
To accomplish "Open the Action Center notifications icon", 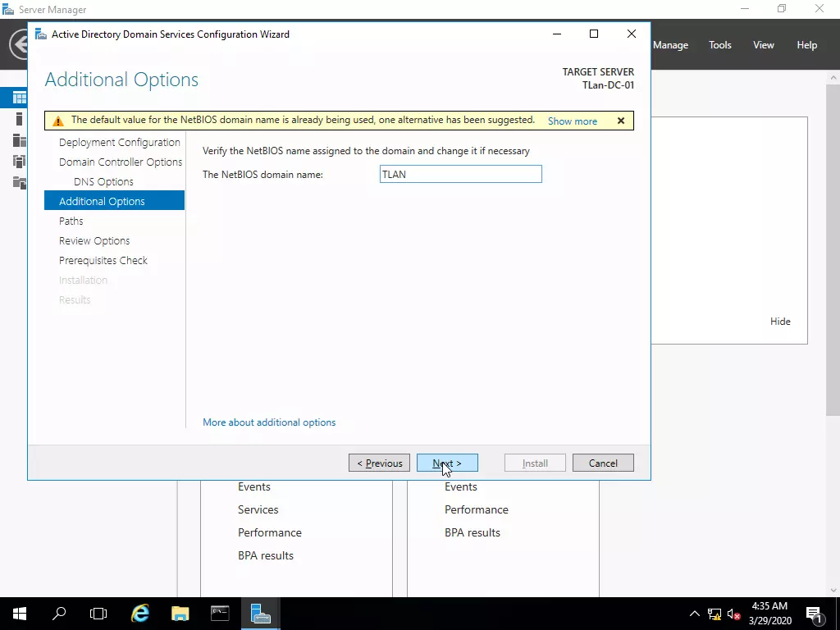I will (814, 614).
